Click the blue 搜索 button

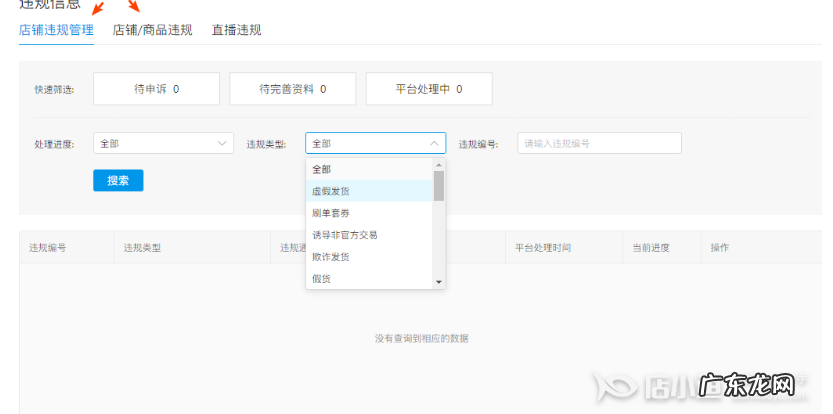tap(118, 181)
